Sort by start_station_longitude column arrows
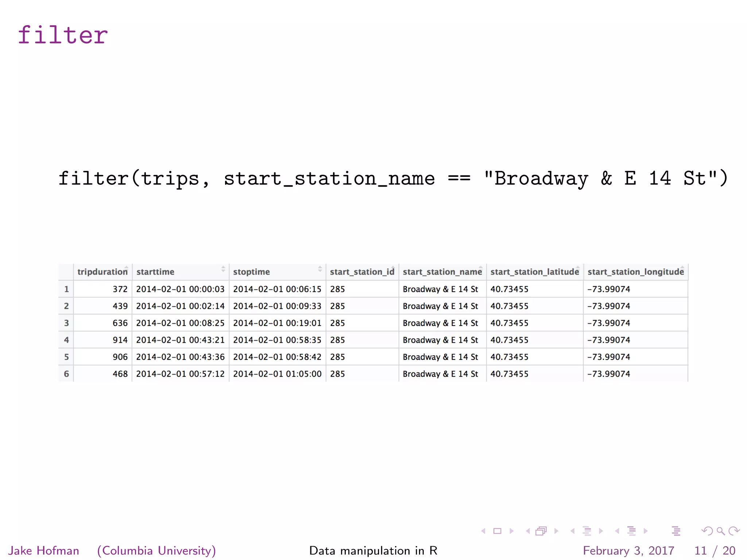 click(682, 269)
